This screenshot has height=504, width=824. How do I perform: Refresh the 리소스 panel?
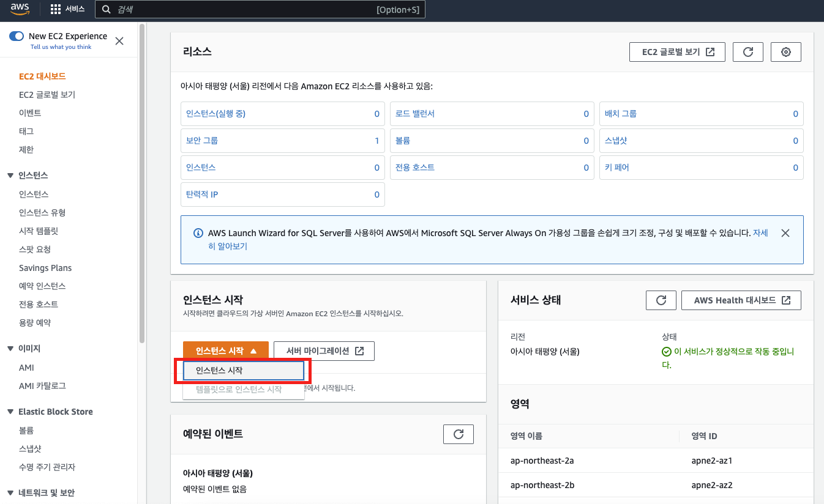click(x=748, y=52)
